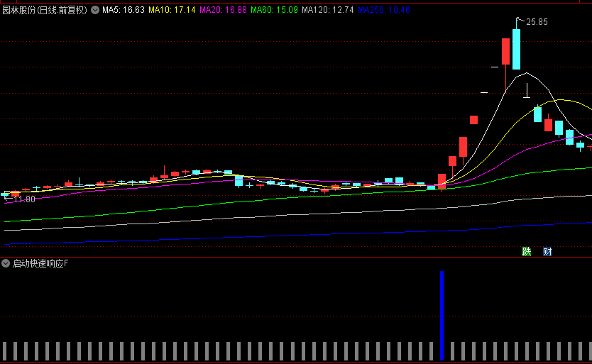
Task: Select the 园林股份(日线.前复权) chart title
Action: [45, 10]
